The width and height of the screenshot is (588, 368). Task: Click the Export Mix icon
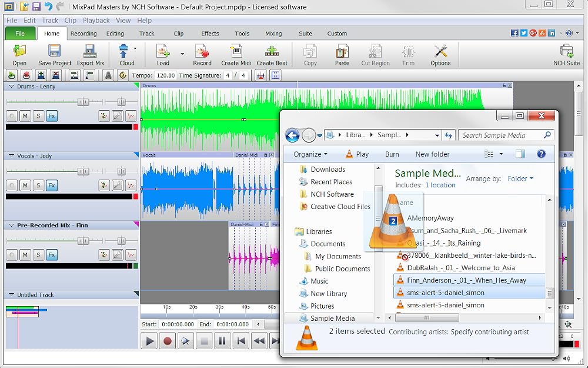91,51
